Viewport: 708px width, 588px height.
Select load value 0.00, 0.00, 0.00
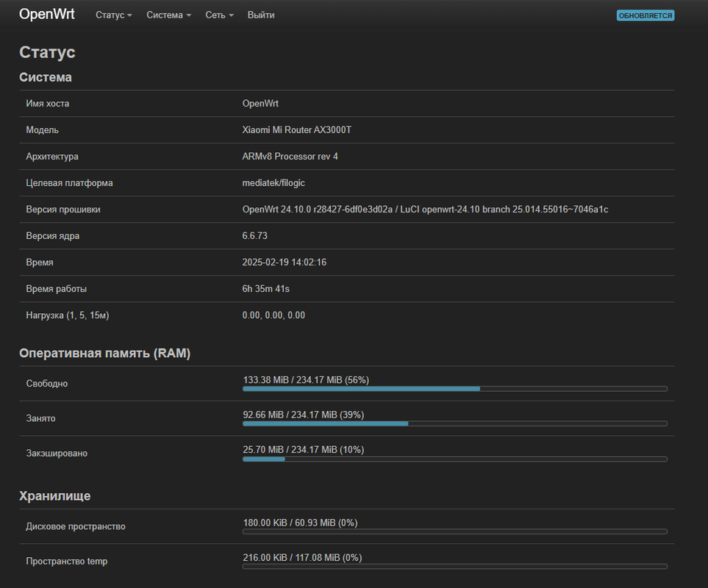pyautogui.click(x=273, y=315)
